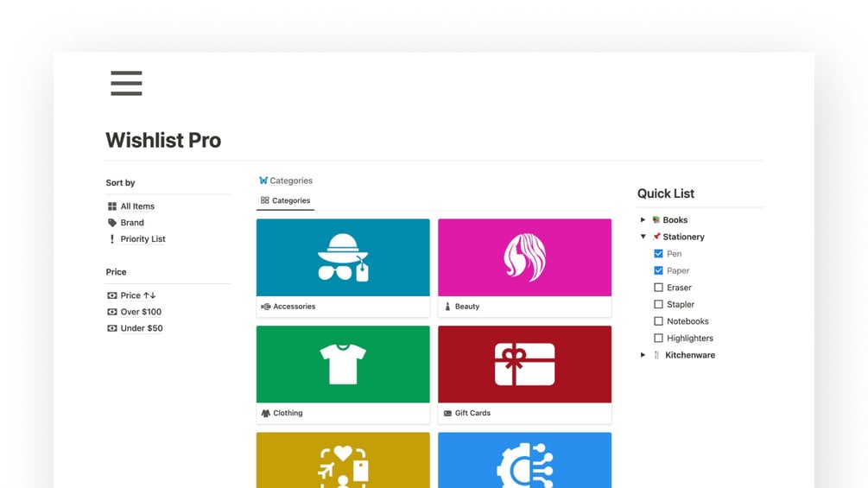Click the money icon beside Price ↑↓
Image resolution: width=868 pixels, height=488 pixels.
pyautogui.click(x=111, y=295)
